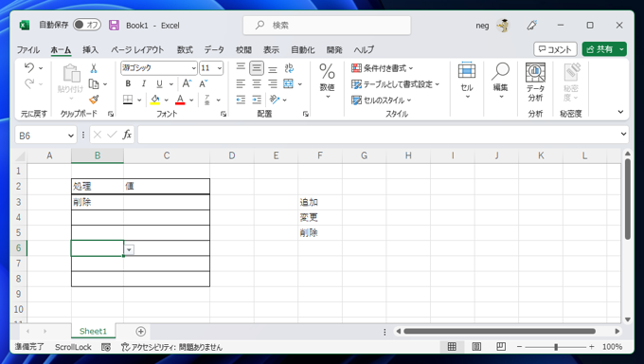Screen dimensions: 644x364
Task: Align text right icon
Action: tap(273, 84)
